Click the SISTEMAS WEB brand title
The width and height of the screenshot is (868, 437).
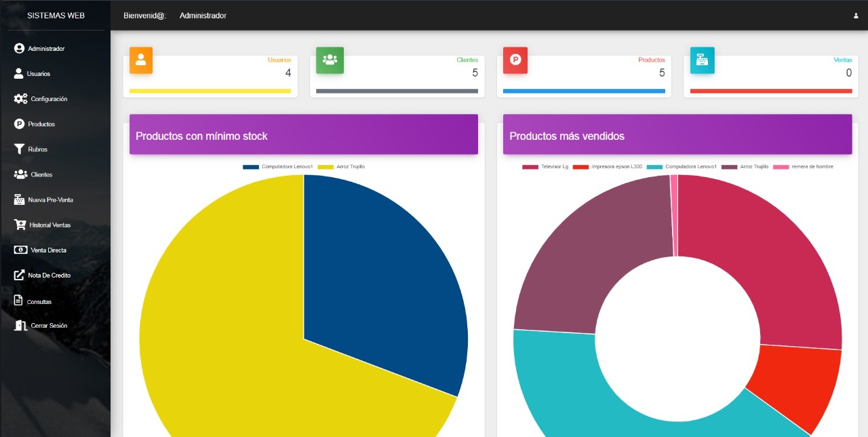point(56,16)
